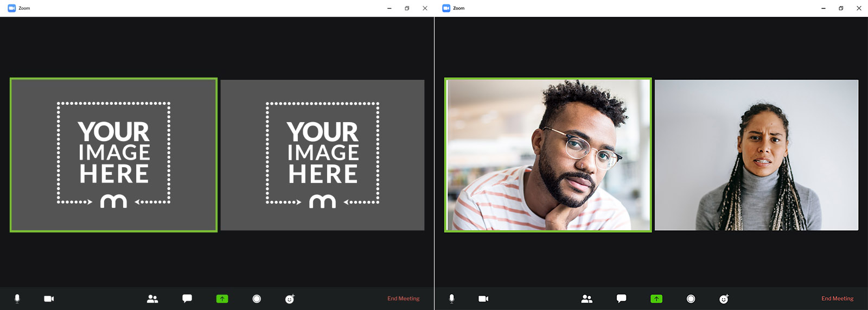
Task: Open the Participants panel in the left window
Action: click(152, 299)
